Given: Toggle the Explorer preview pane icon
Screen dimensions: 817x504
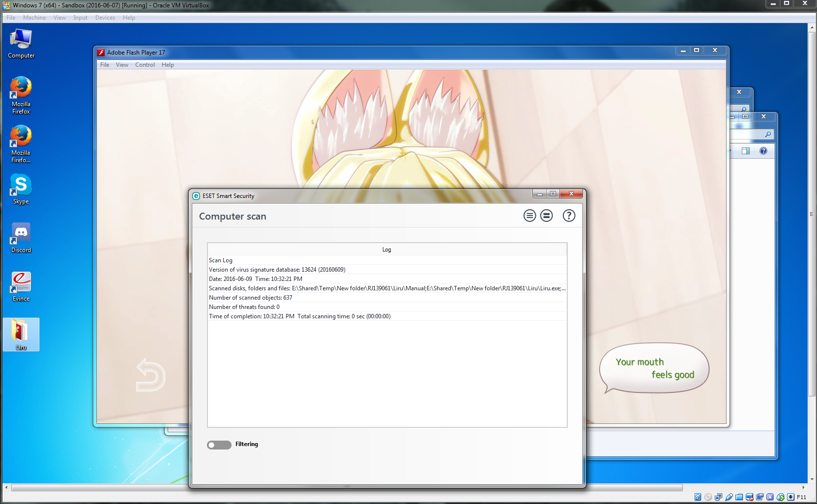Looking at the screenshot, I should [x=746, y=151].
